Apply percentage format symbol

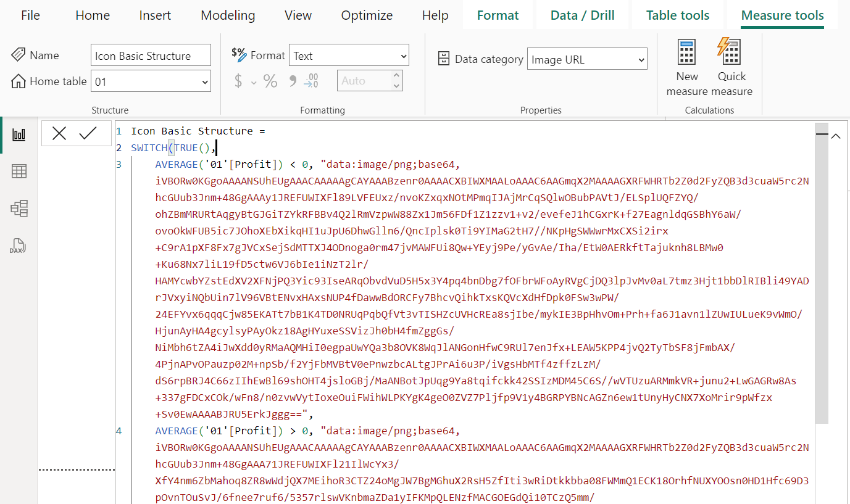[270, 81]
